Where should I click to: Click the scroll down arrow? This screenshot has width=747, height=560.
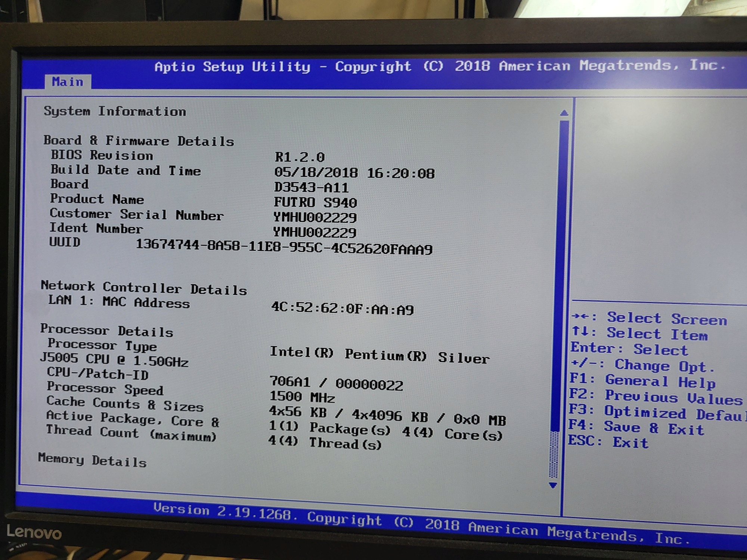(x=553, y=485)
